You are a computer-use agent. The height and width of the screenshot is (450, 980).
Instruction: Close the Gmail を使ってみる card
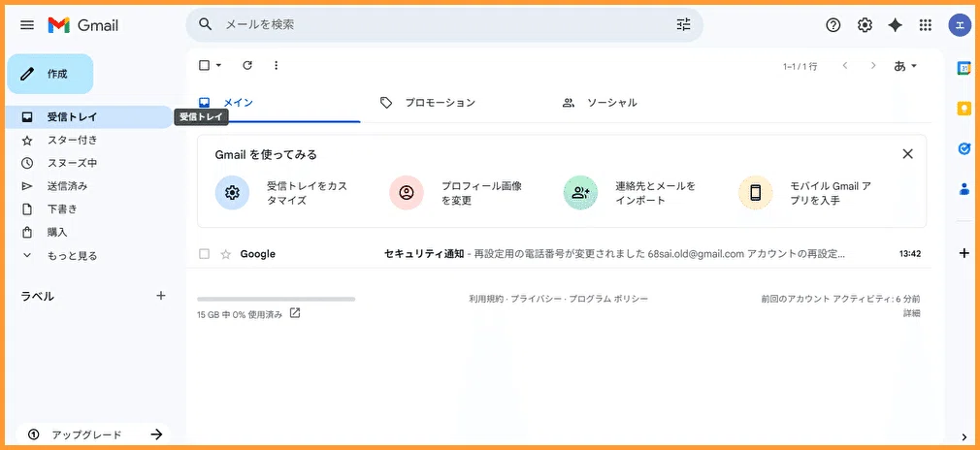[x=908, y=154]
